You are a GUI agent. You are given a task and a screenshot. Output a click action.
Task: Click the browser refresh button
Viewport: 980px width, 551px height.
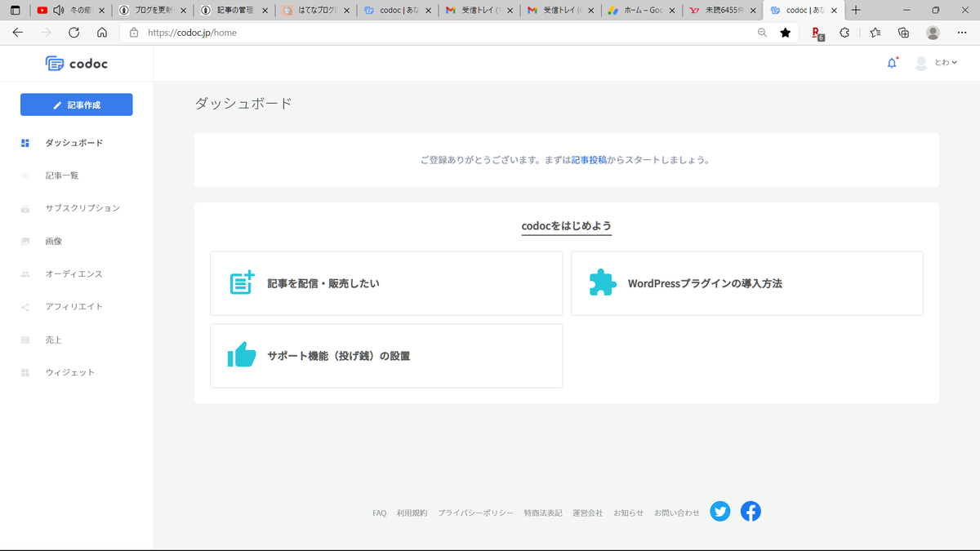[x=73, y=33]
